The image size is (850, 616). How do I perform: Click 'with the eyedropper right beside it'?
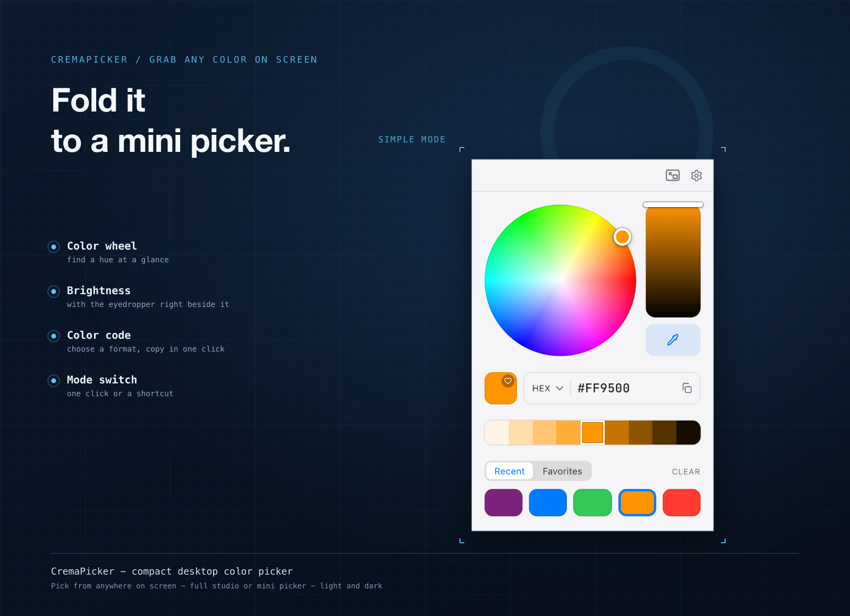(148, 304)
